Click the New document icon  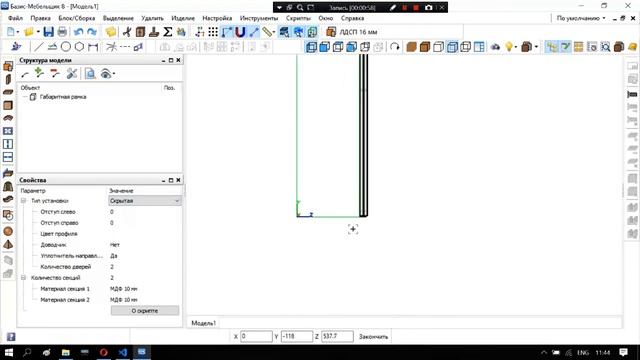[11, 32]
